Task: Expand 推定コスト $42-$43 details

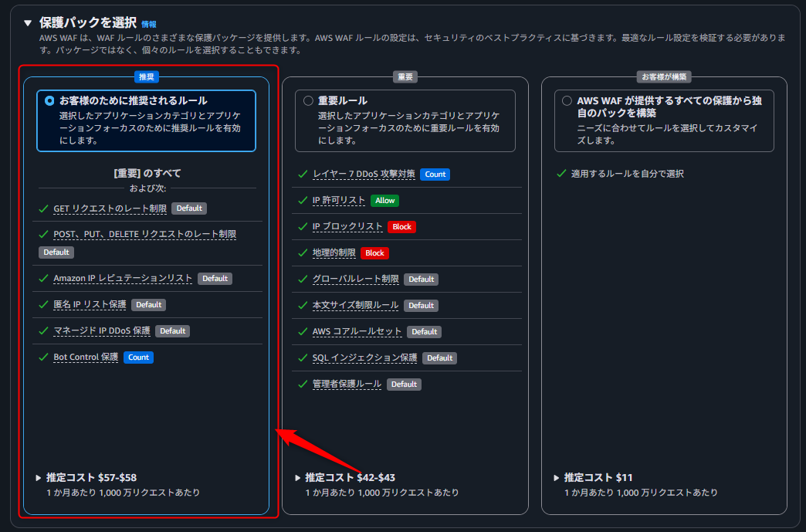Action: click(298, 478)
